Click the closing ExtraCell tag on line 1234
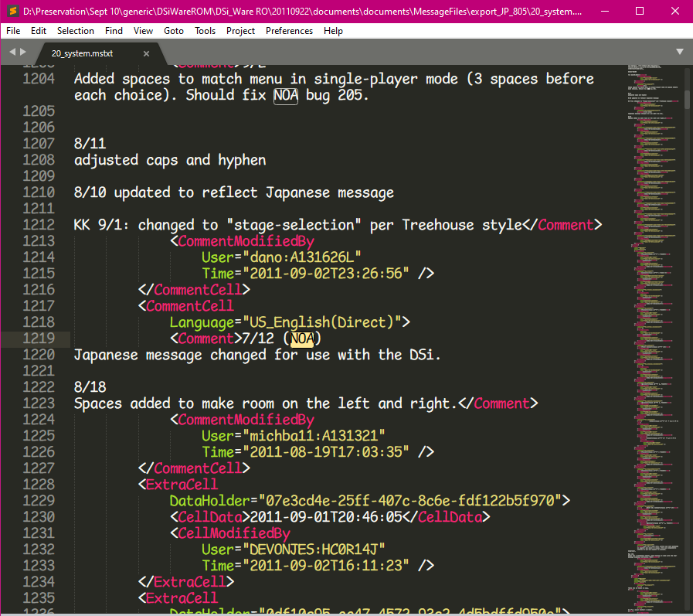 [186, 583]
